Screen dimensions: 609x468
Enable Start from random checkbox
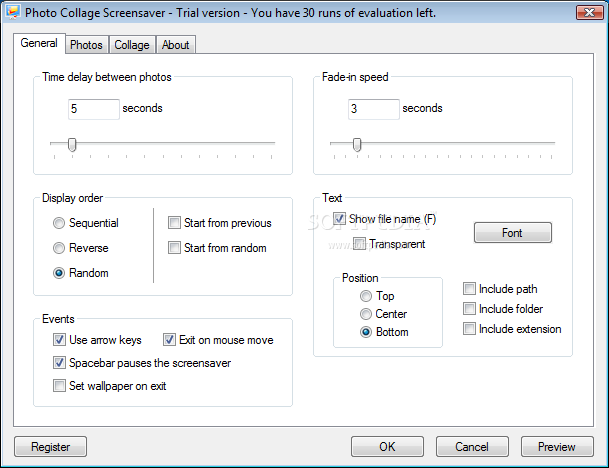(x=174, y=247)
